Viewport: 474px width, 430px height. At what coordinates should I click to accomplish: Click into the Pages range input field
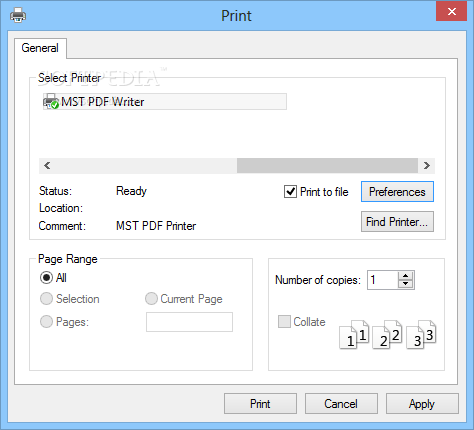tap(189, 322)
